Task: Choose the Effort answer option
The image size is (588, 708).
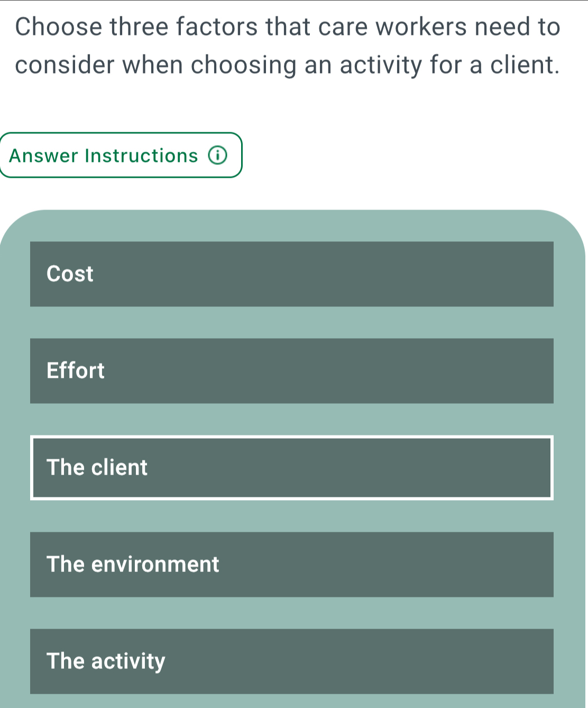Action: 291,371
